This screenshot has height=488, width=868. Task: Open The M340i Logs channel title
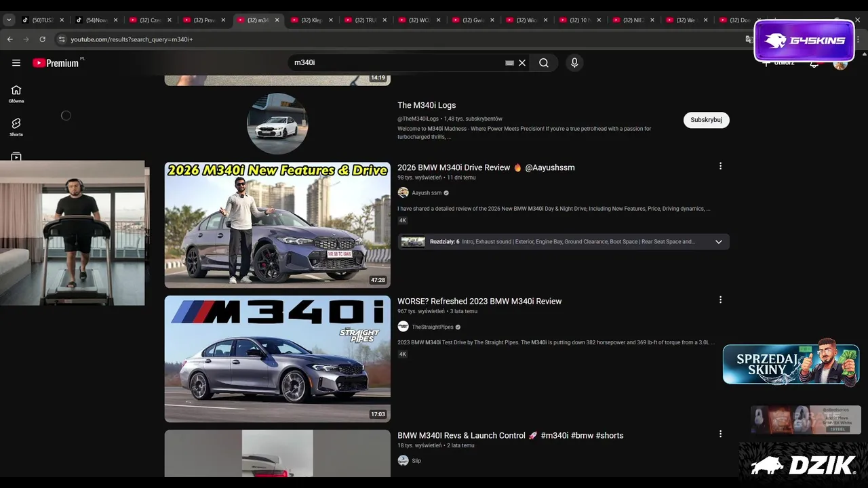click(x=427, y=105)
